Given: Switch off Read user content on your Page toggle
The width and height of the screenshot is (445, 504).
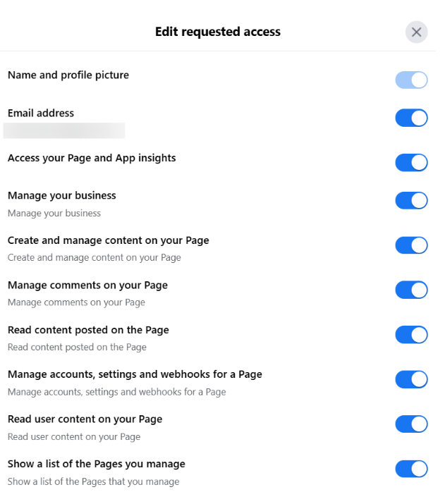Looking at the screenshot, I should pyautogui.click(x=411, y=424).
